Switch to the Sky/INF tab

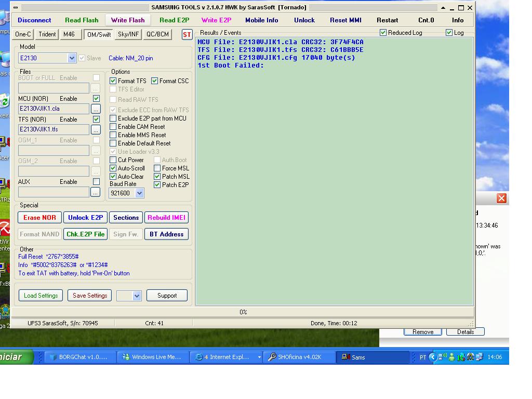128,34
